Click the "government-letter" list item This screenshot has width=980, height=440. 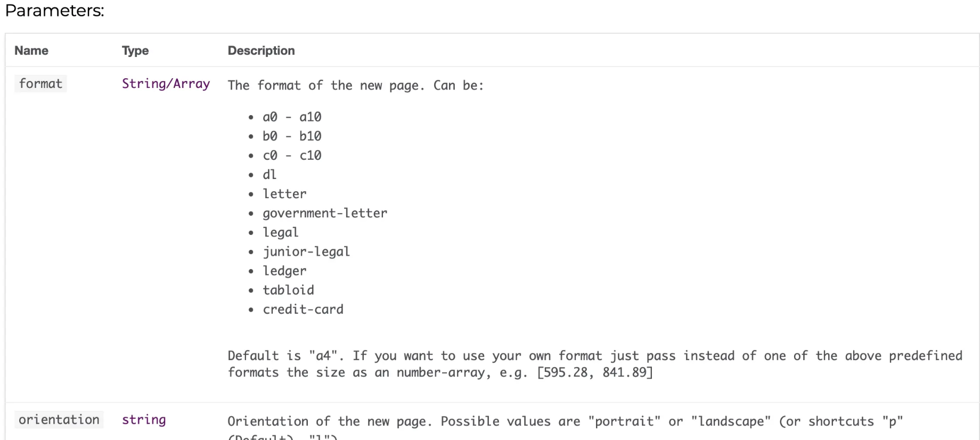325,213
